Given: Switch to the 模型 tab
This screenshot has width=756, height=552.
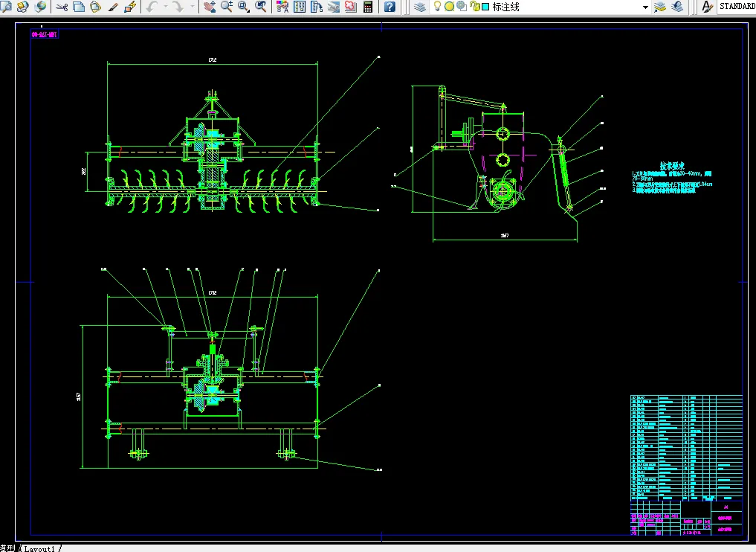Looking at the screenshot, I should tap(8, 548).
